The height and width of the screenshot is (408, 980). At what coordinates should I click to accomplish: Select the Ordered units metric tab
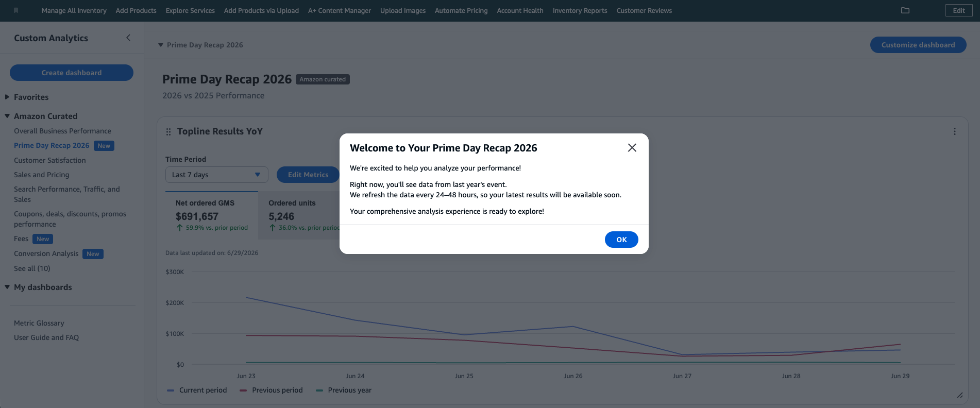click(x=299, y=215)
